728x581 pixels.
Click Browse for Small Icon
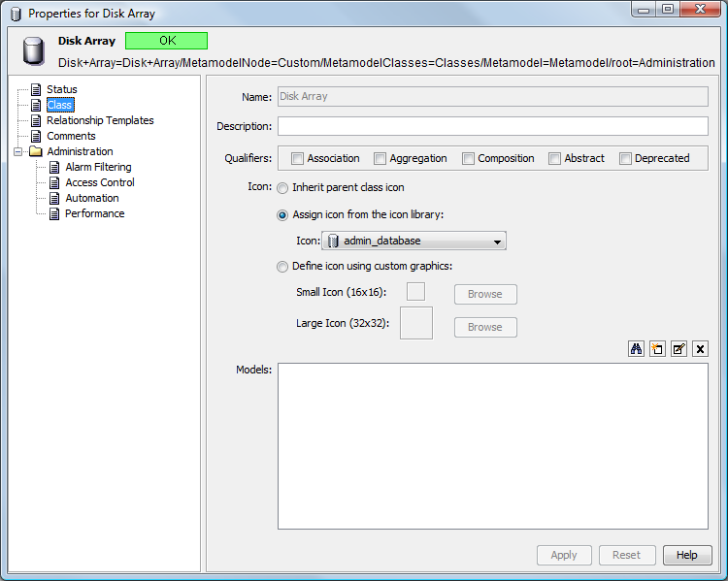click(x=485, y=294)
